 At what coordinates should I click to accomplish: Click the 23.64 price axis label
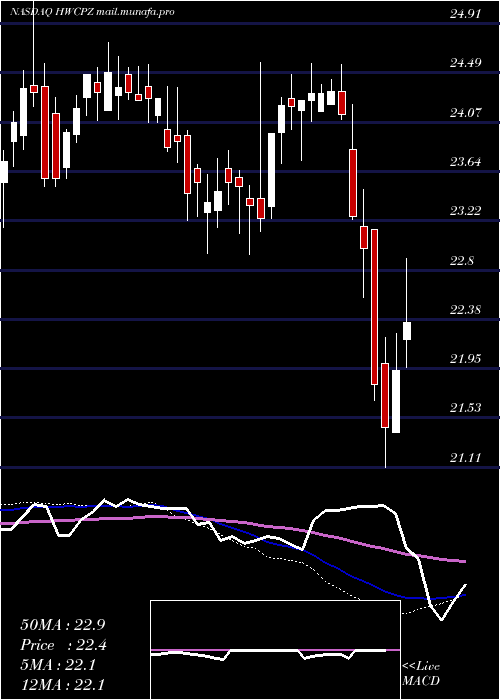pos(465,162)
